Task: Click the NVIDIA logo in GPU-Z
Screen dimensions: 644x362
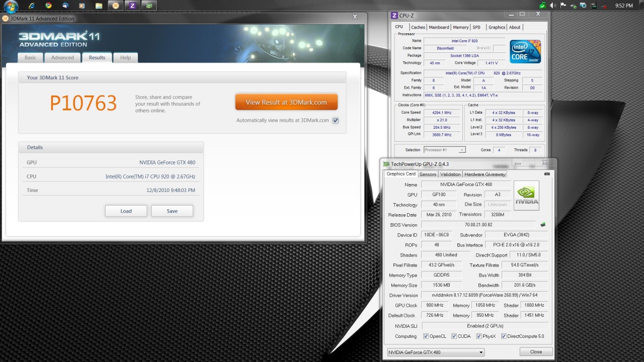Action: click(x=526, y=196)
